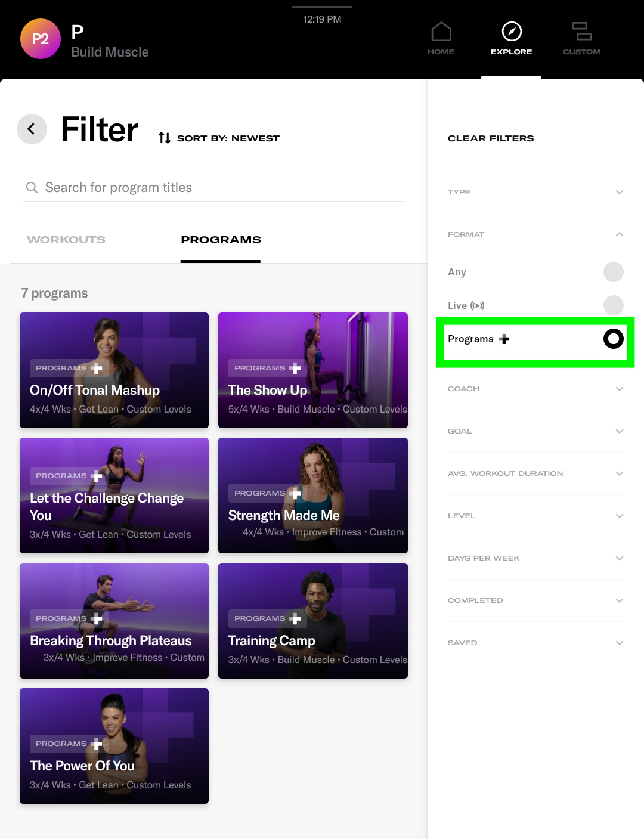Collapse the Format filter section
644x839 pixels.
coord(619,234)
